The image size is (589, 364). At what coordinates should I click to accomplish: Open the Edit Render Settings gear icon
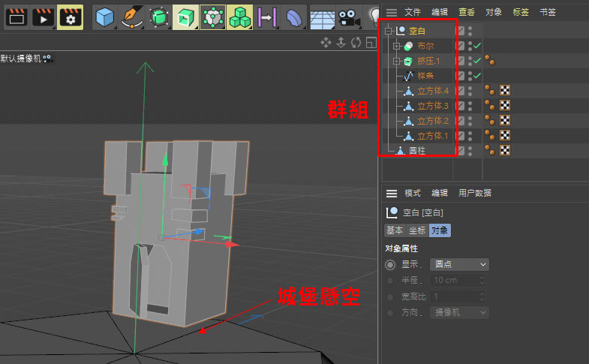(x=71, y=17)
